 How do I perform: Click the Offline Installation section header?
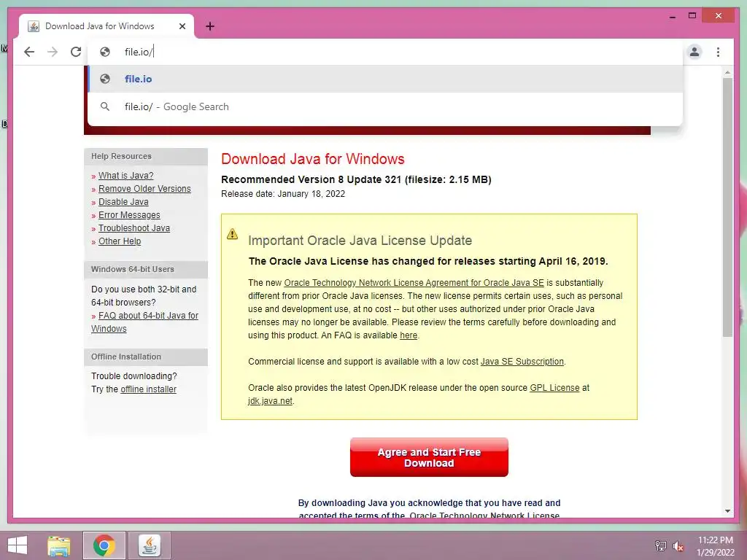click(x=146, y=357)
